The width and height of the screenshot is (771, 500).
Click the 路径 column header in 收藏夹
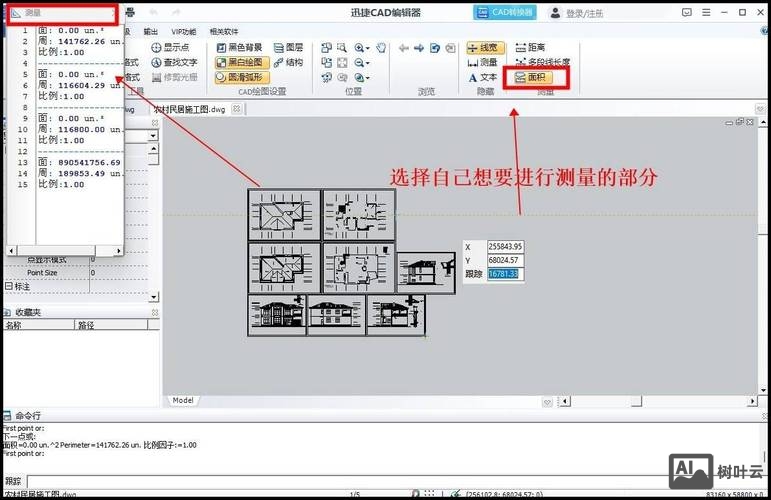[111, 325]
